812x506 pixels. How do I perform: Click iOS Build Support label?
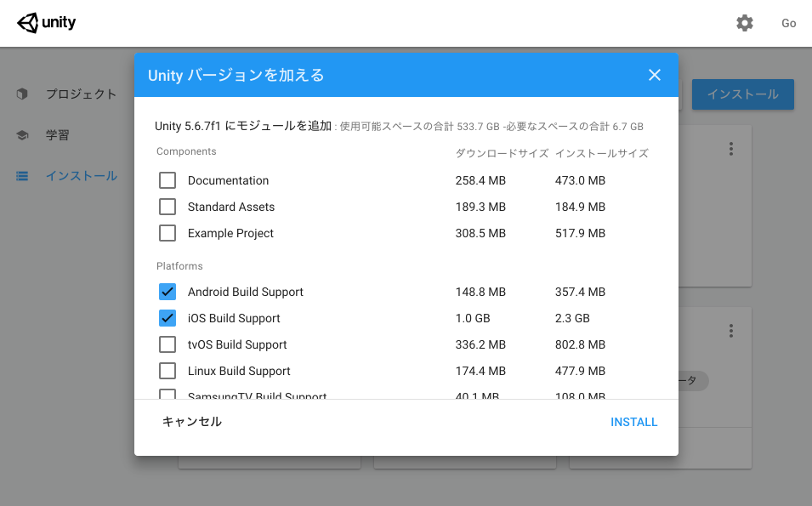pyautogui.click(x=234, y=318)
